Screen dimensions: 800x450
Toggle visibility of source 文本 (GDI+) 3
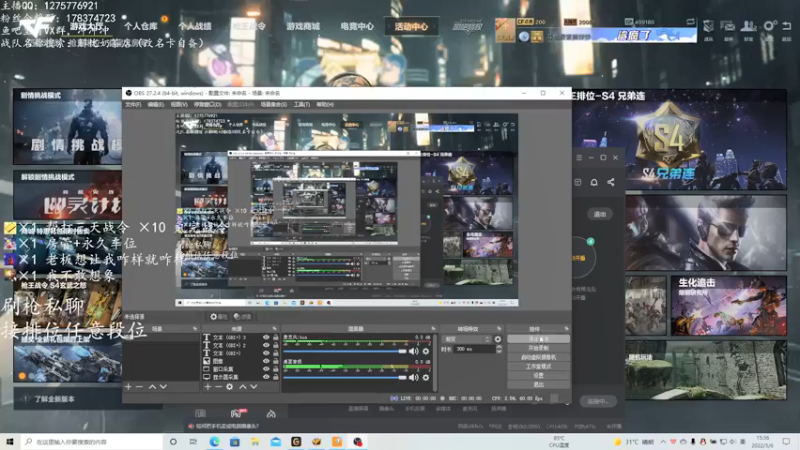click(x=266, y=337)
